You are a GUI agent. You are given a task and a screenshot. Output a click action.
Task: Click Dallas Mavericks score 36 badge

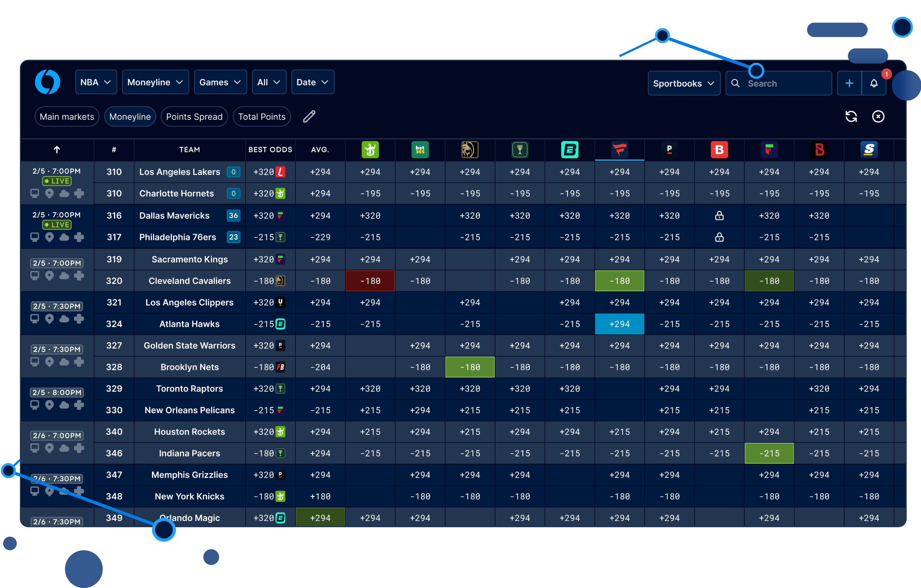pyautogui.click(x=233, y=215)
